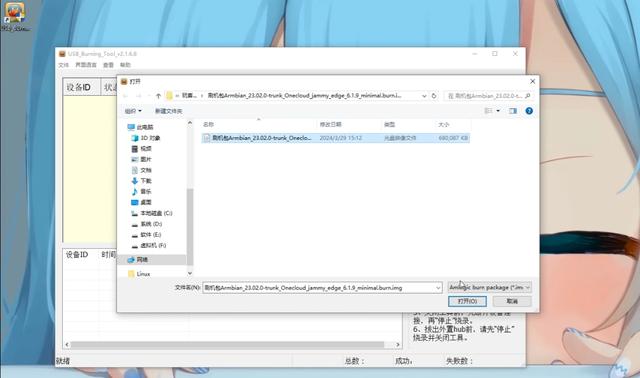Open the 文件 menu in USB Burning Tool
The height and width of the screenshot is (378, 640).
pos(63,65)
